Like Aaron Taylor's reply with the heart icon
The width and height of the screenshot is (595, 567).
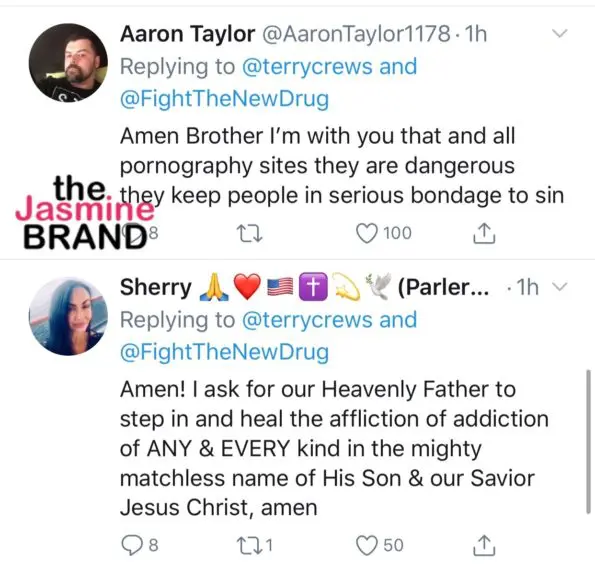tap(367, 233)
